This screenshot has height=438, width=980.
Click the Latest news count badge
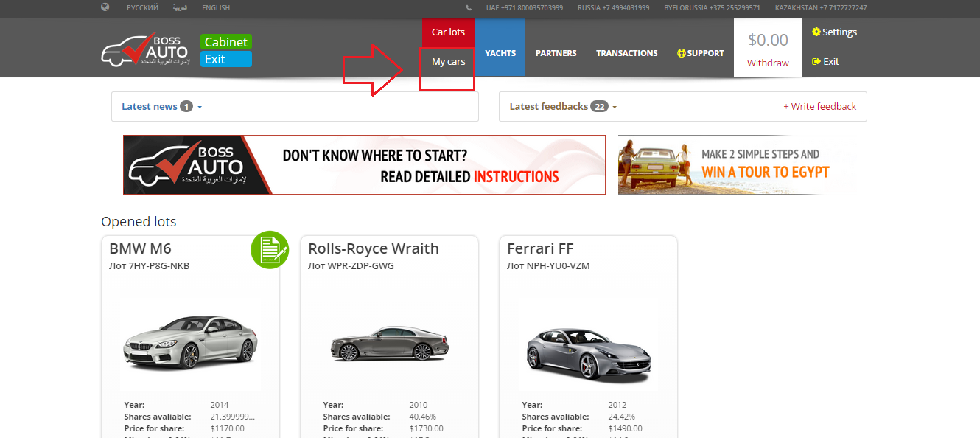pos(186,107)
